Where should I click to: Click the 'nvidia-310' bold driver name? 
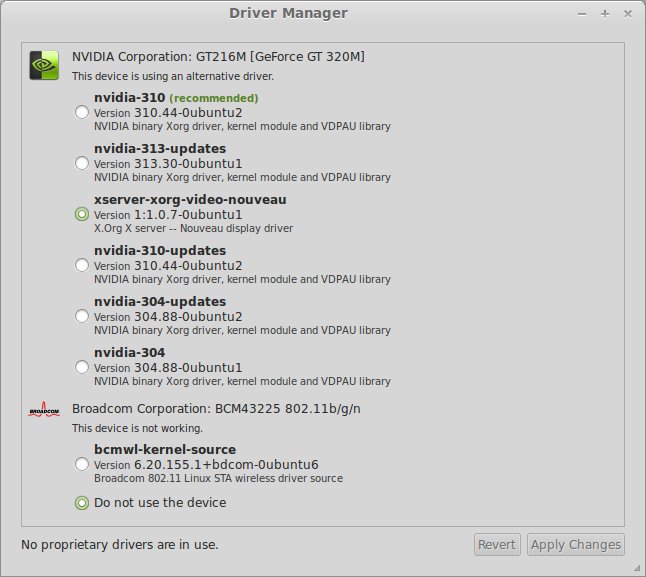coord(129,98)
